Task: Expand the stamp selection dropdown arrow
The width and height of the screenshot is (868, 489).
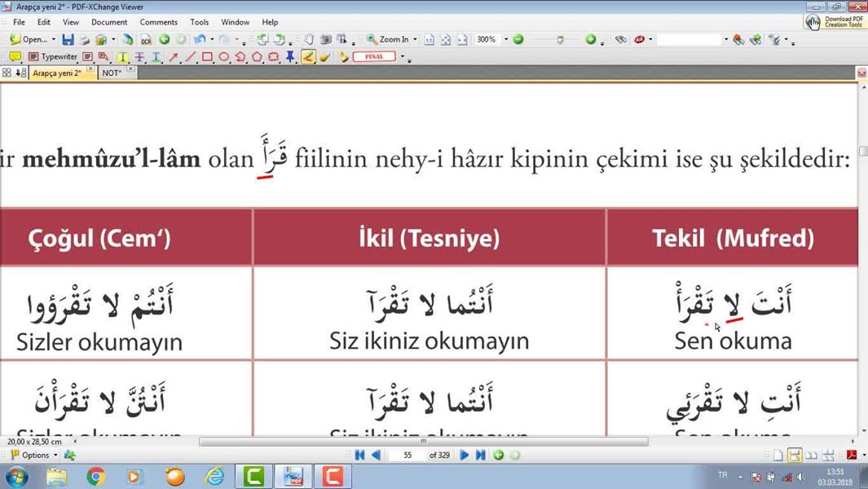Action: [x=403, y=56]
